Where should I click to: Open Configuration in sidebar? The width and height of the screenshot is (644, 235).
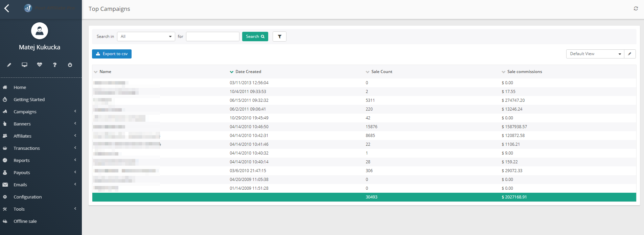pyautogui.click(x=27, y=197)
